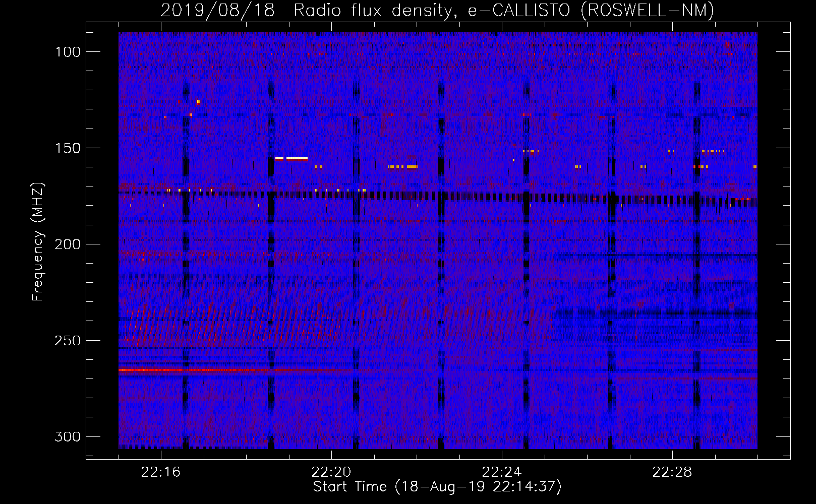Click the 'Frequency (MHZ)' y-axis label
Image resolution: width=816 pixels, height=504 pixels.
pyautogui.click(x=38, y=242)
